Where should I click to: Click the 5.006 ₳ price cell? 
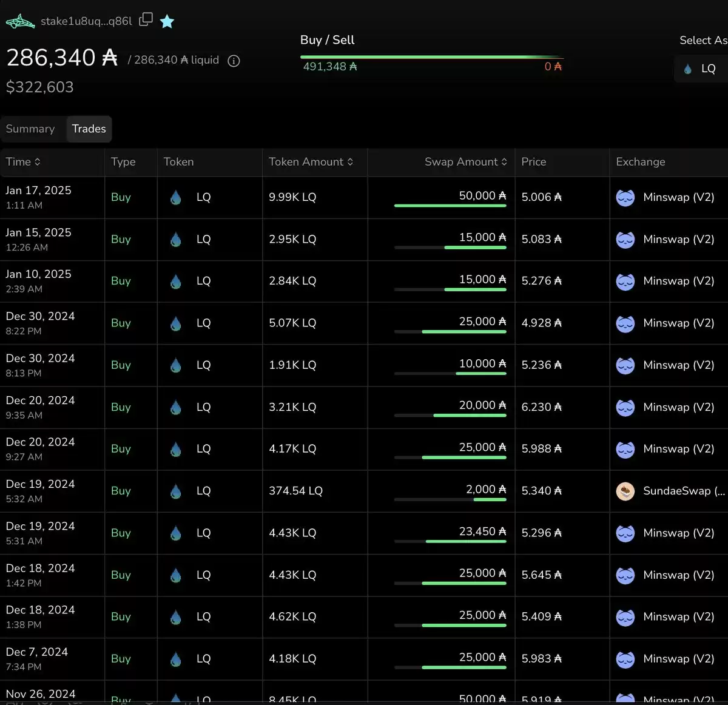click(541, 197)
